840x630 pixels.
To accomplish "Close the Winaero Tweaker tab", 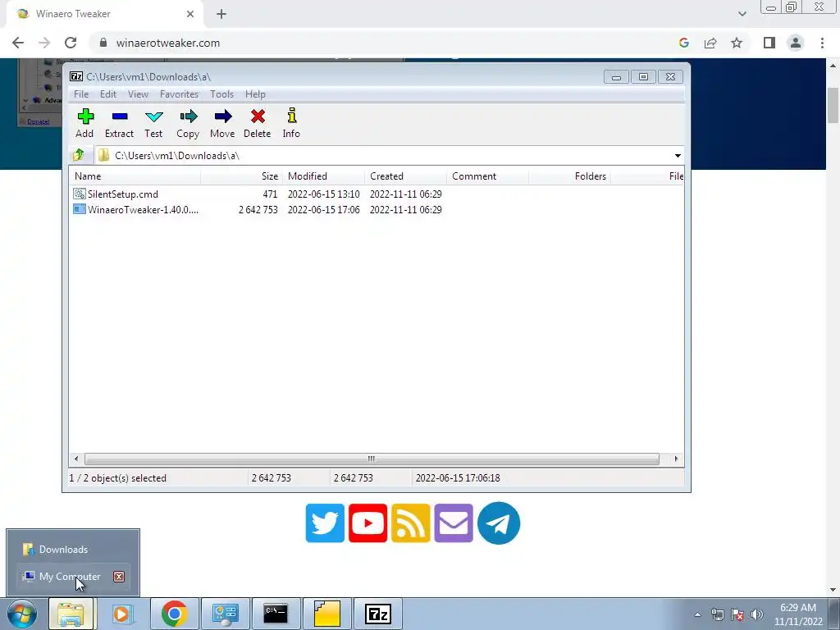I will tap(190, 14).
